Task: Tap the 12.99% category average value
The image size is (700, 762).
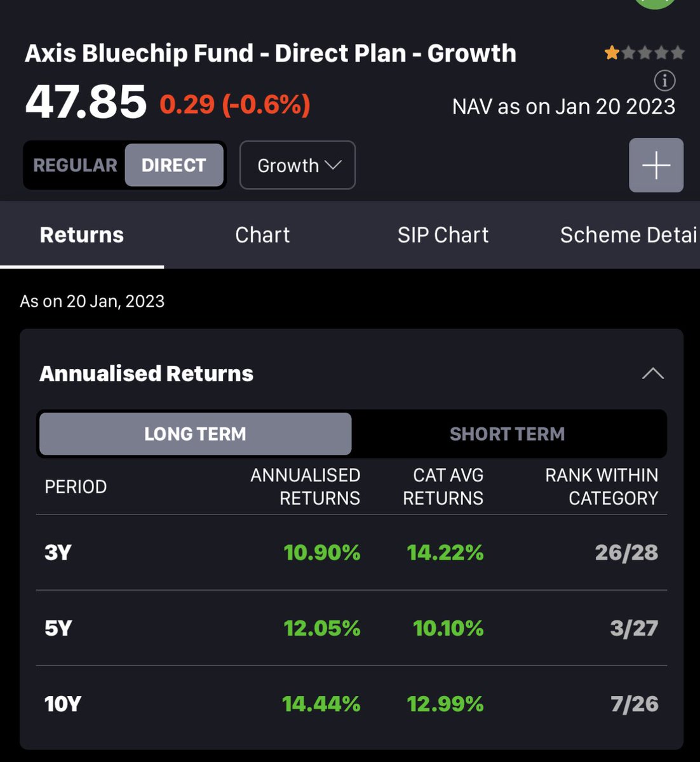Action: (445, 704)
